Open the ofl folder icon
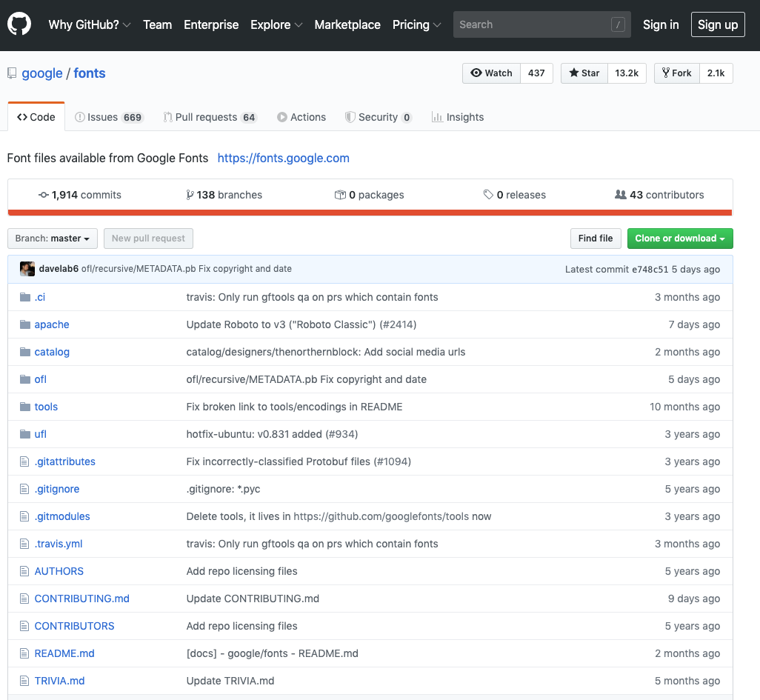 (x=25, y=379)
